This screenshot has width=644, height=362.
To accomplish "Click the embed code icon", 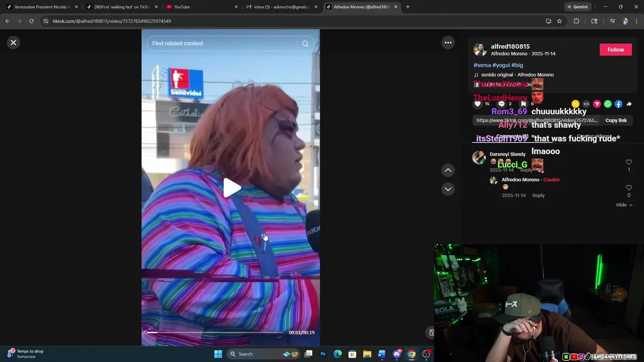I will (586, 104).
